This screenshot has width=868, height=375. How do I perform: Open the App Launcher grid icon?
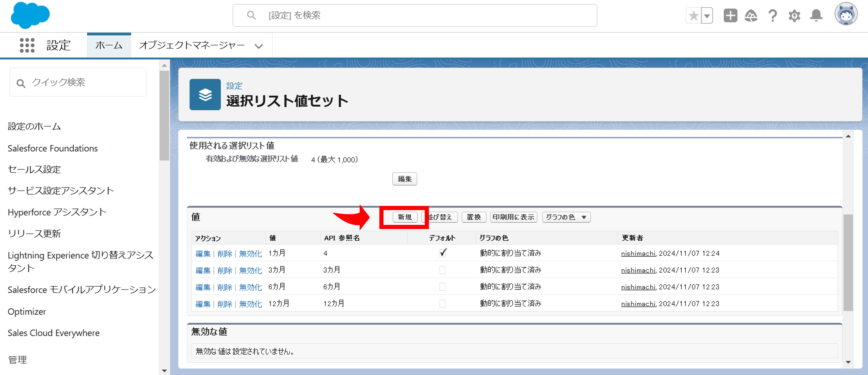point(27,45)
